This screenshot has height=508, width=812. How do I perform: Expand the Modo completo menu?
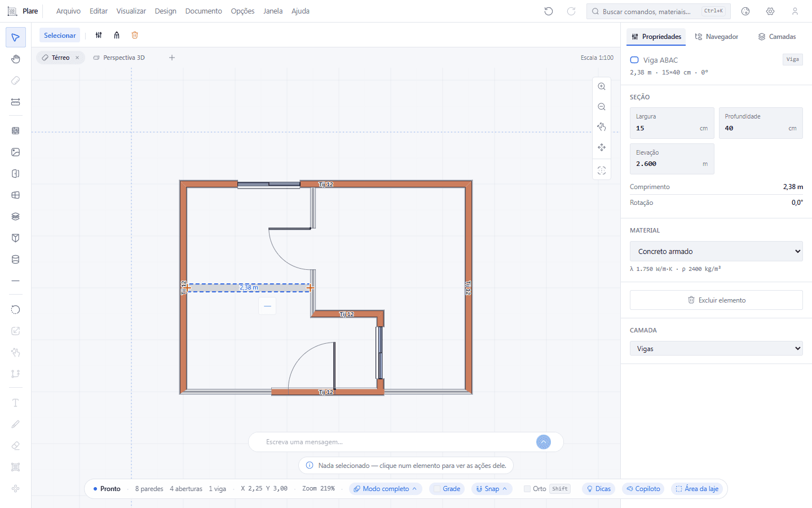pos(386,489)
